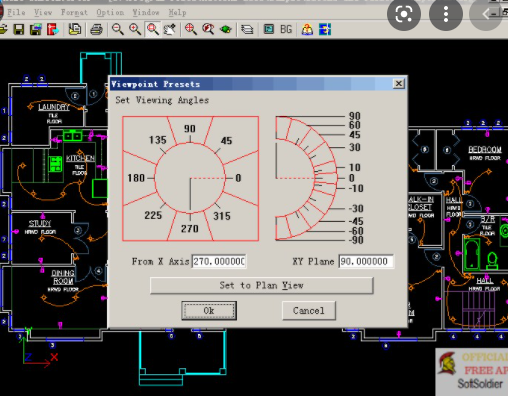Click the blue exit arrow toolbar icon
The image size is (508, 396).
coord(325,30)
